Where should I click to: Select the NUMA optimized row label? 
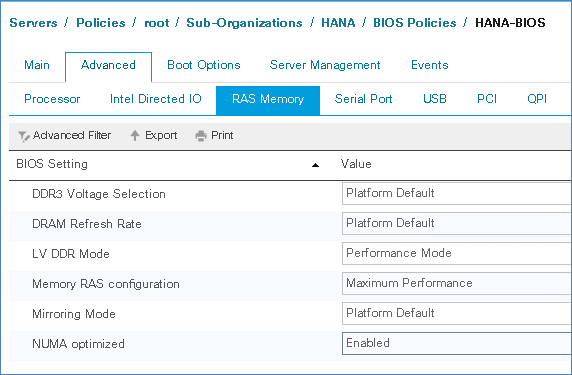78,344
